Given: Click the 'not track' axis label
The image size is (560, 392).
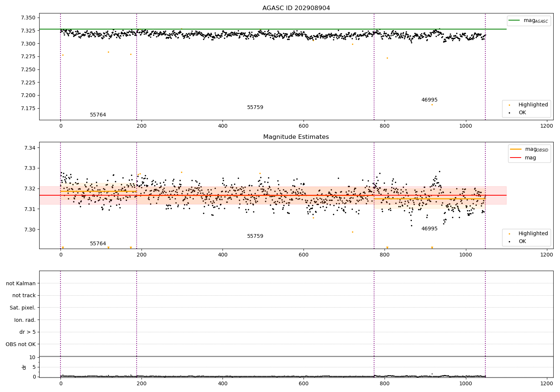Looking at the screenshot, I should (24, 295).
